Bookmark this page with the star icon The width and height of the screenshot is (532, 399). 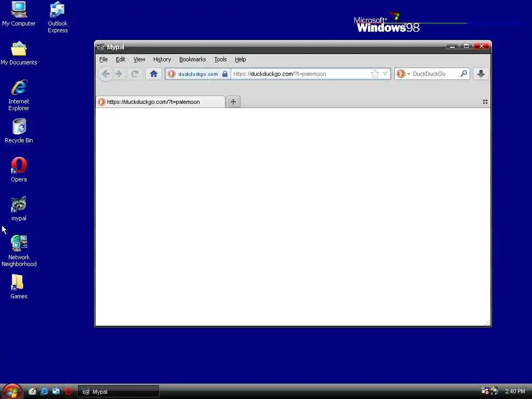[x=375, y=74]
